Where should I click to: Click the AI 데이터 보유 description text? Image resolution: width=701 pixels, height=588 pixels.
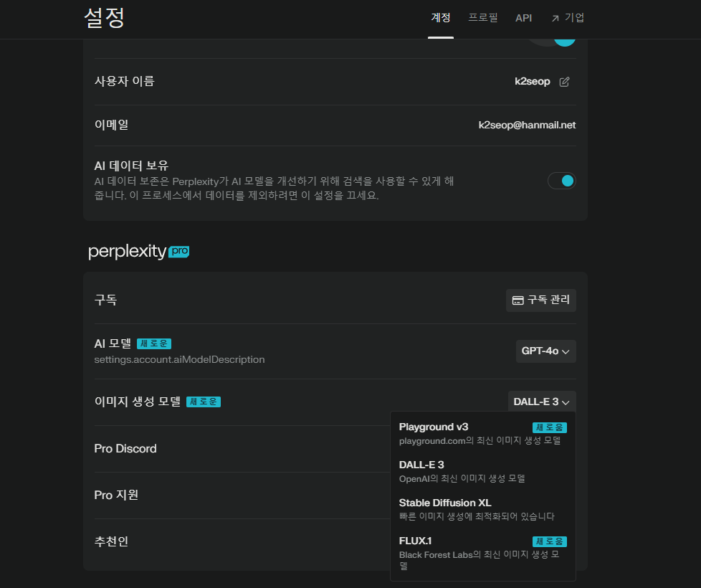274,189
